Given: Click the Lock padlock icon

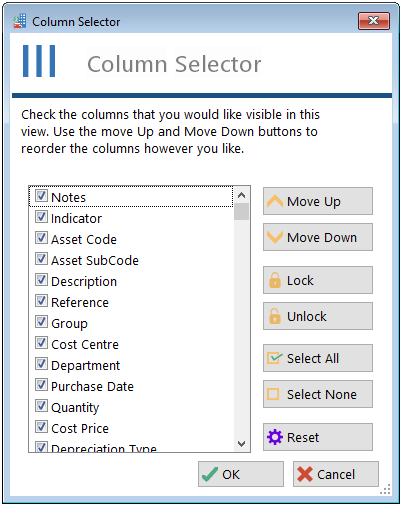Looking at the screenshot, I should pyautogui.click(x=275, y=280).
